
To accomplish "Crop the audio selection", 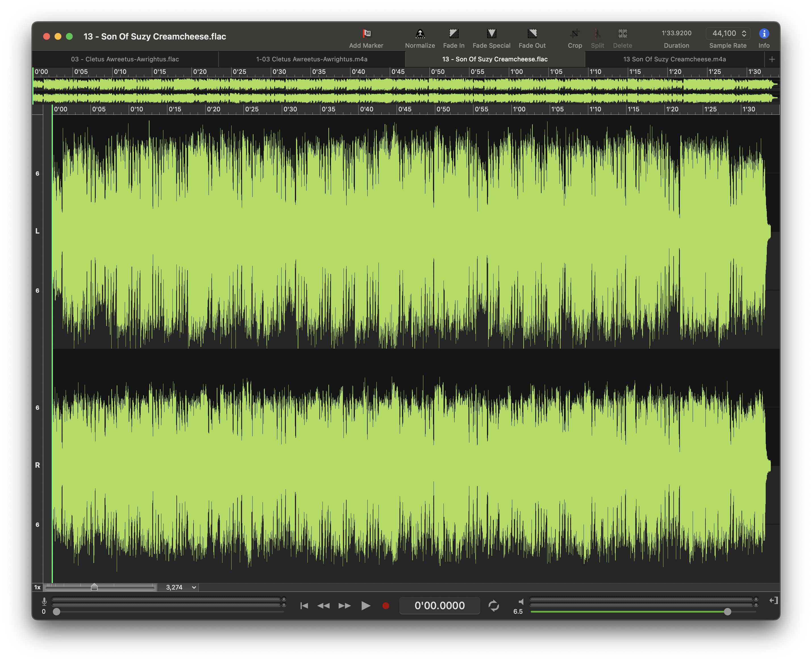I will pyautogui.click(x=574, y=37).
